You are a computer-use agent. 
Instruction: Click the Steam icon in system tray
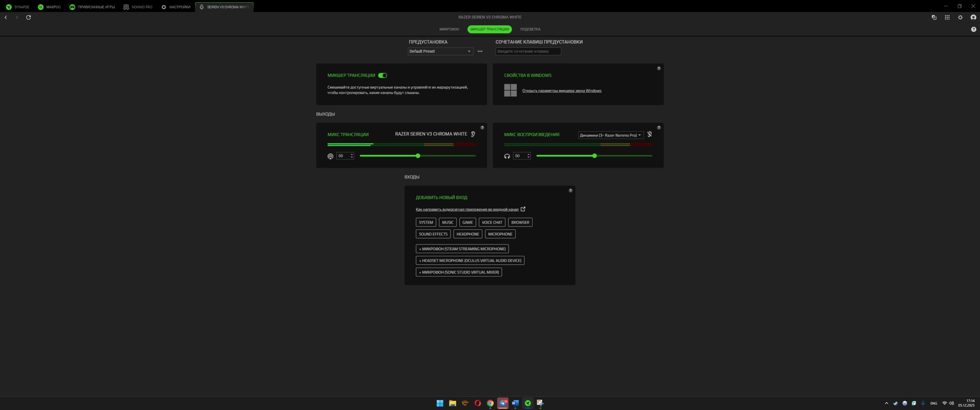895,403
